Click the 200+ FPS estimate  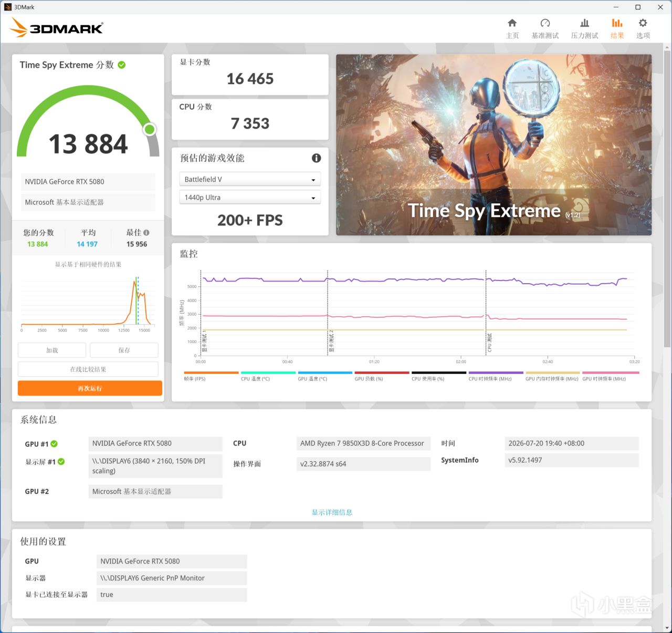pos(250,220)
